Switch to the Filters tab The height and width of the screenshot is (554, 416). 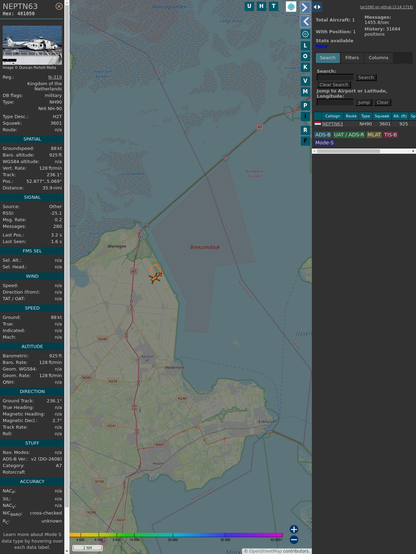point(352,58)
